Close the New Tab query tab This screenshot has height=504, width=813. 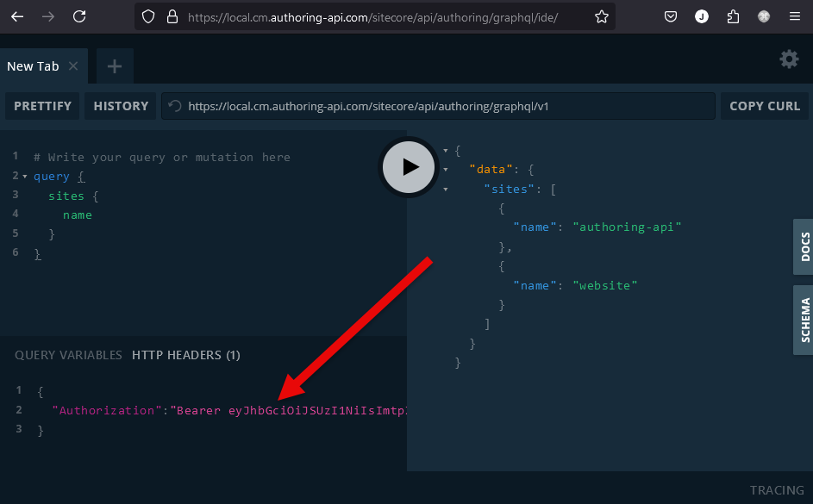73,66
